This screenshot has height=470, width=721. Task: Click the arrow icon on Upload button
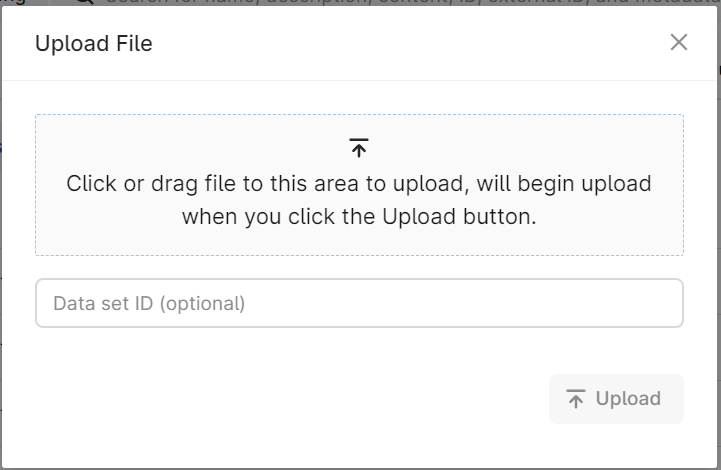coord(576,399)
